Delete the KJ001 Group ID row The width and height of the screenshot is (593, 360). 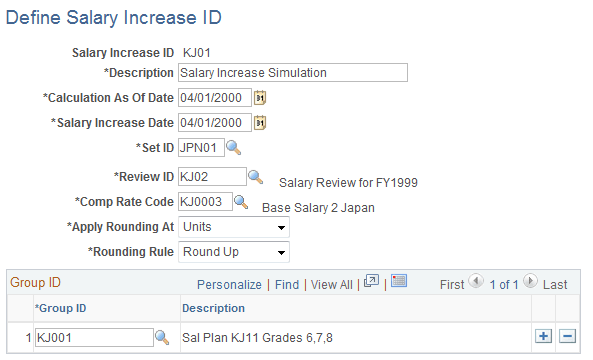(568, 336)
